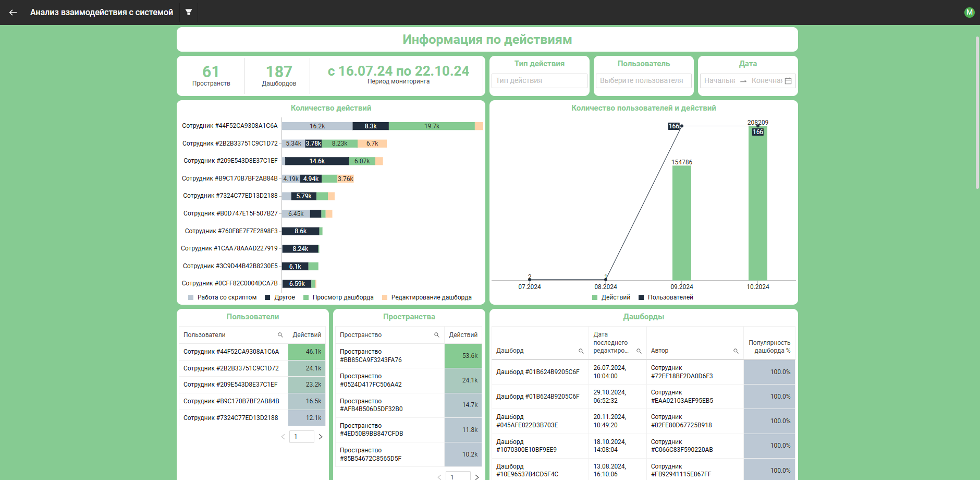Open the Тип действия dropdown
This screenshot has height=480, width=980.
pyautogui.click(x=540, y=81)
